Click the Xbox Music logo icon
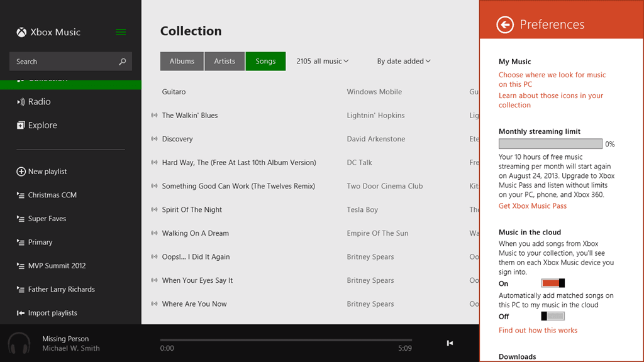The width and height of the screenshot is (644, 362). click(x=21, y=32)
